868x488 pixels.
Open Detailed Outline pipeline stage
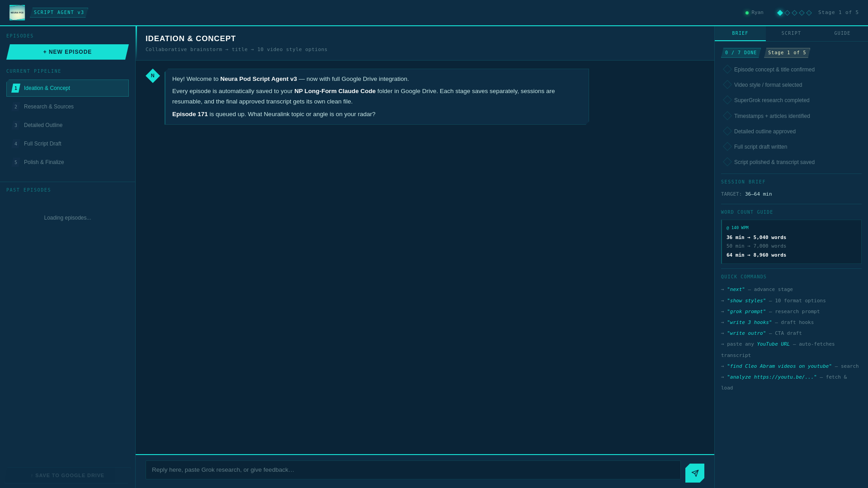67,125
